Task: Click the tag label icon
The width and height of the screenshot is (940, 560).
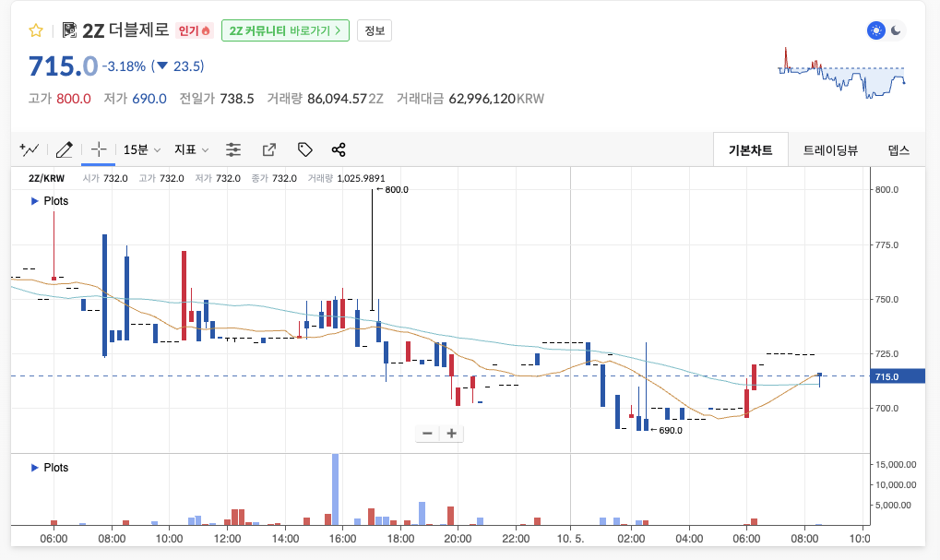Action: [304, 149]
